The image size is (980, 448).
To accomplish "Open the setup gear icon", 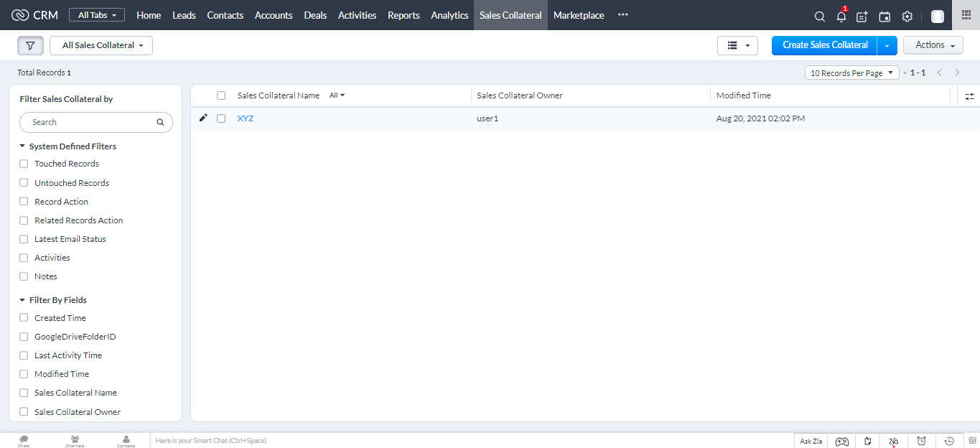I will 907,16.
